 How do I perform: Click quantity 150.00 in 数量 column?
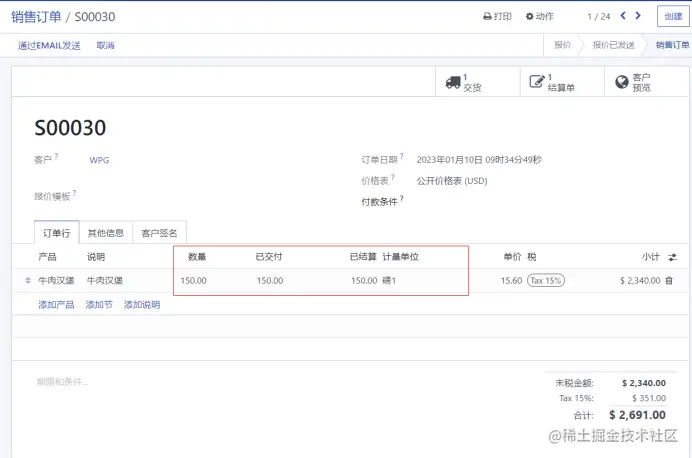coord(194,281)
